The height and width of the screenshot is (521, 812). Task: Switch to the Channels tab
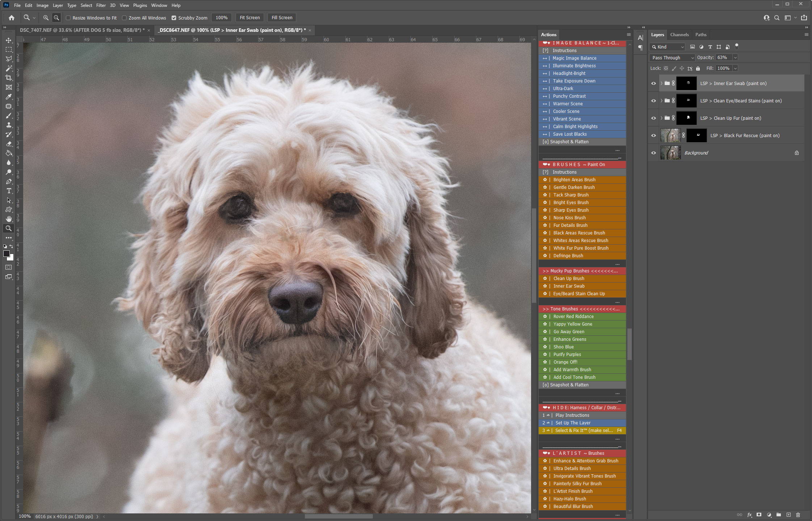click(679, 35)
